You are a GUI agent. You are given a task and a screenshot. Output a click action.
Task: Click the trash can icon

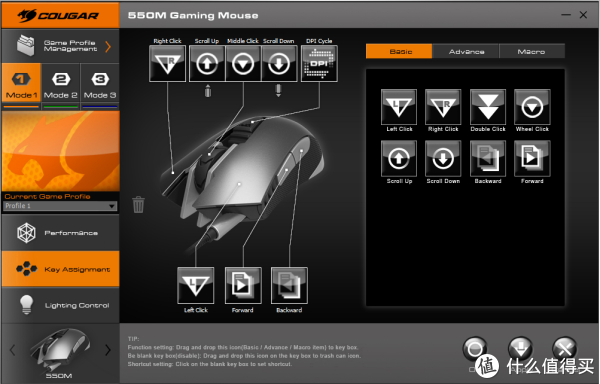point(139,204)
